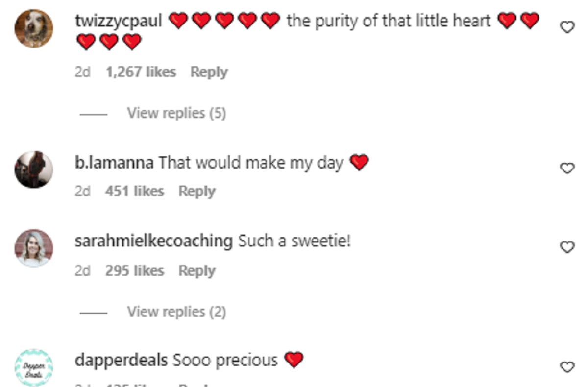
Task: Like b.lamanna's comment with the heart icon
Action: pyautogui.click(x=567, y=169)
